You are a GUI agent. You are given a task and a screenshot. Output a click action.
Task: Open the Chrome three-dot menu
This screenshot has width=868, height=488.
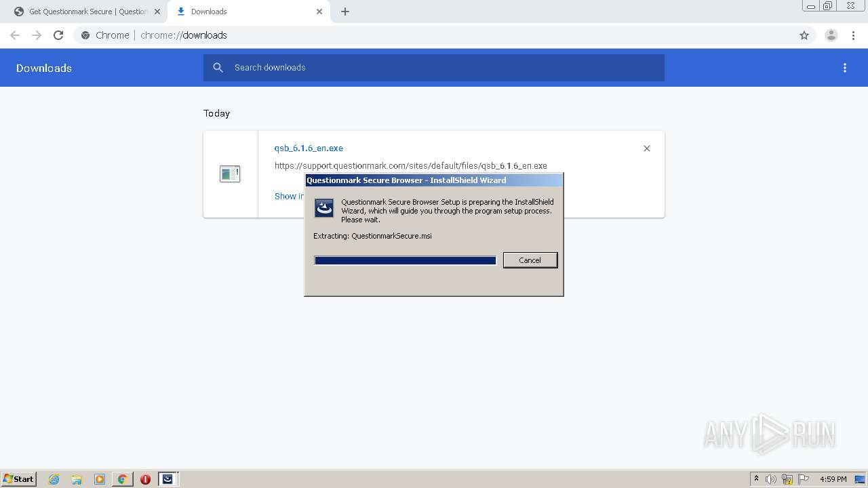pos(853,35)
